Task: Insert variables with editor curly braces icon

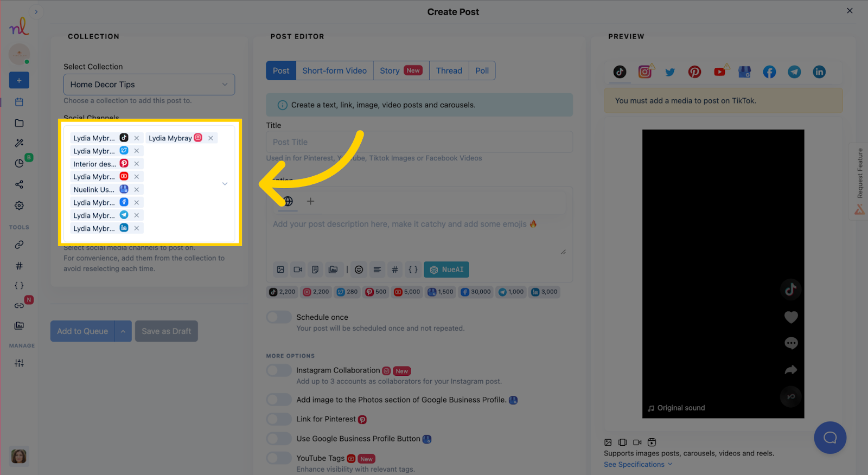Action: [413, 269]
